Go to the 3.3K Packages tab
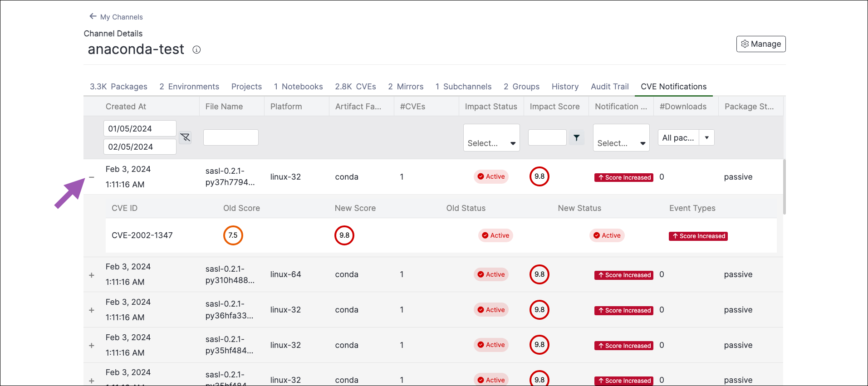This screenshot has height=386, width=868. 118,87
